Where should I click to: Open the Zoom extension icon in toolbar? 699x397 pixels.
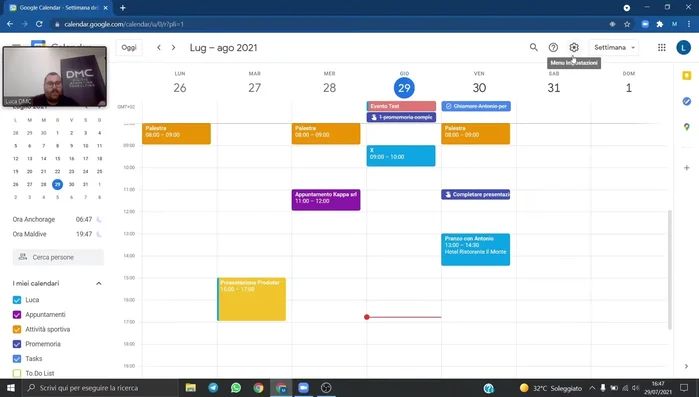645,24
